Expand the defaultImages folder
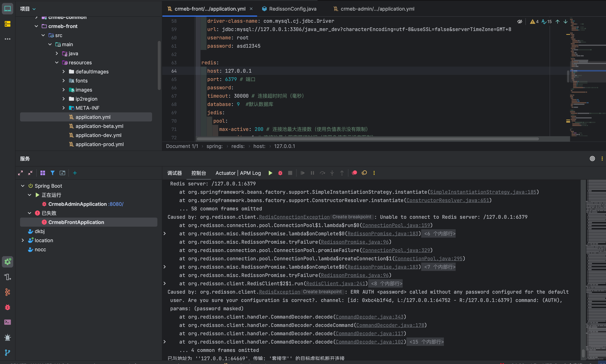This screenshot has height=364, width=606. point(64,71)
